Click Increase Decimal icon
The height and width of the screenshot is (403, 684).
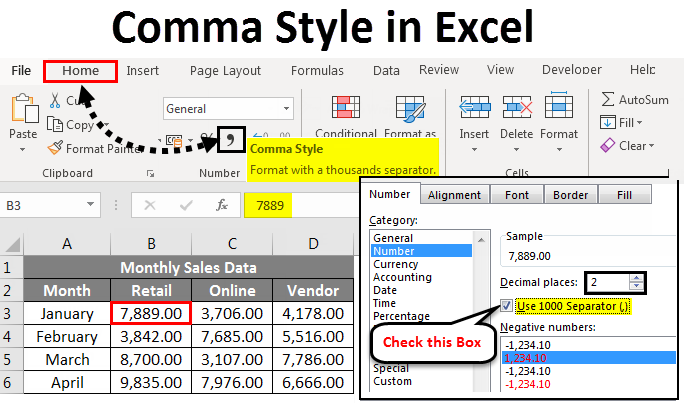260,136
